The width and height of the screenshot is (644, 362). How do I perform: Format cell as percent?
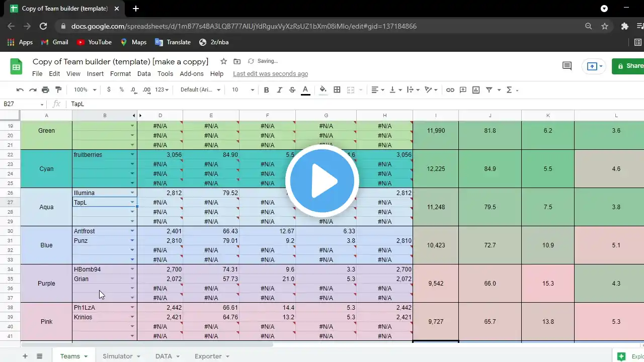click(121, 90)
